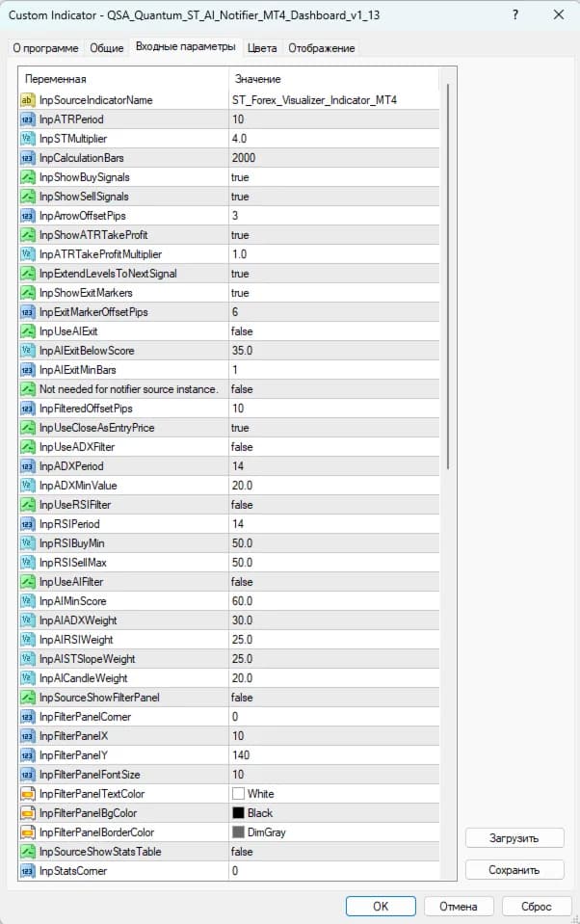Confirm settings with OK button
580x924 pixels.
tap(381, 907)
